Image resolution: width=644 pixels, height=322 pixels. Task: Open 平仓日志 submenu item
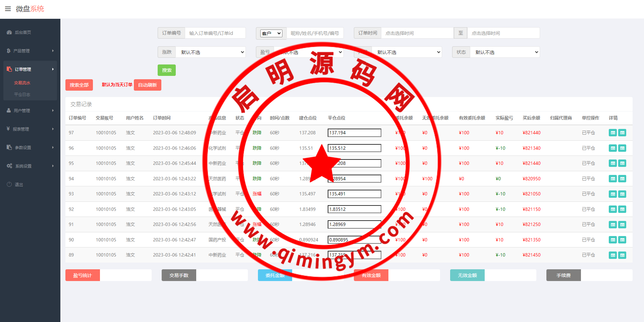coord(22,95)
